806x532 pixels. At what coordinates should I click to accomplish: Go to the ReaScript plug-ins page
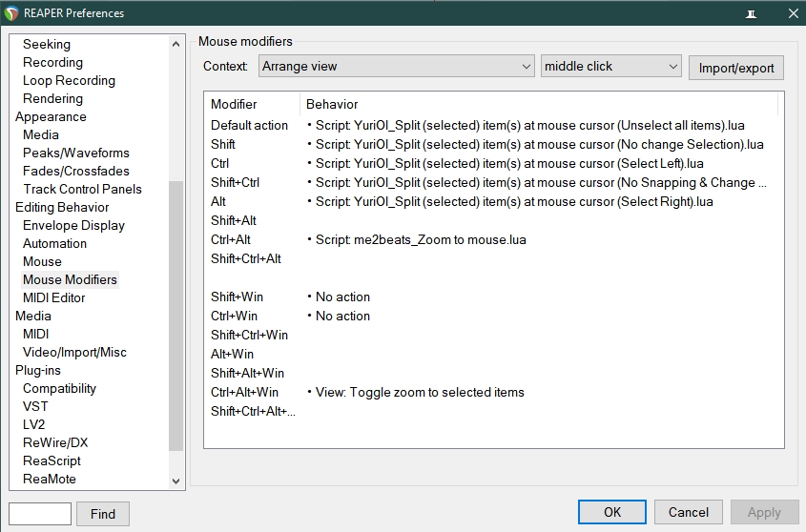pyautogui.click(x=52, y=460)
